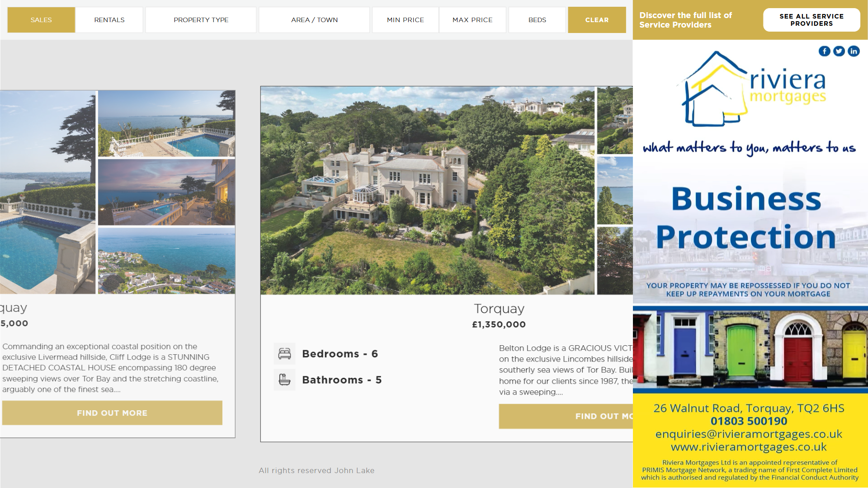Open the Beds filter dropdown
This screenshot has height=488, width=868.
(x=537, y=20)
